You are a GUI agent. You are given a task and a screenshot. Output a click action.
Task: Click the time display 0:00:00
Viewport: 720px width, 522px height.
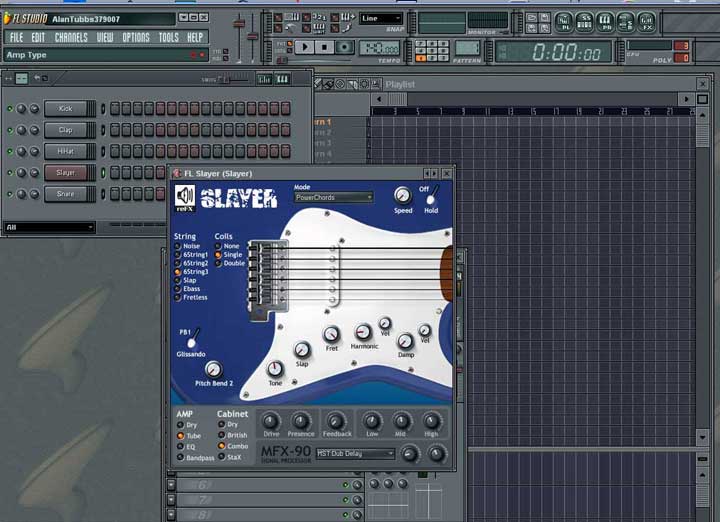point(554,51)
